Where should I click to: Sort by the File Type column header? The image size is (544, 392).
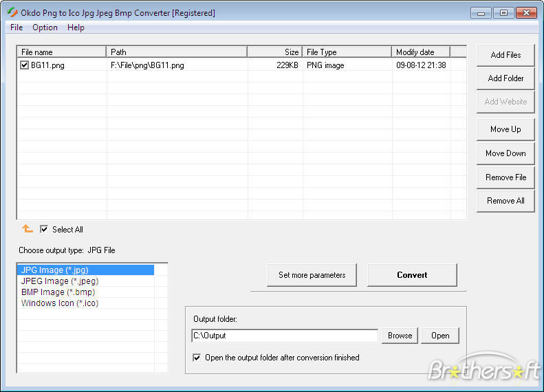pyautogui.click(x=347, y=52)
